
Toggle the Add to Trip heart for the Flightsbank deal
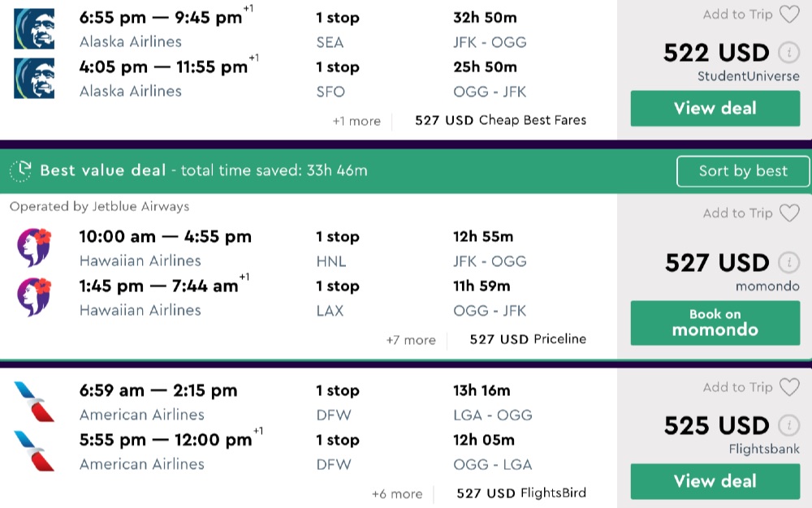(789, 387)
